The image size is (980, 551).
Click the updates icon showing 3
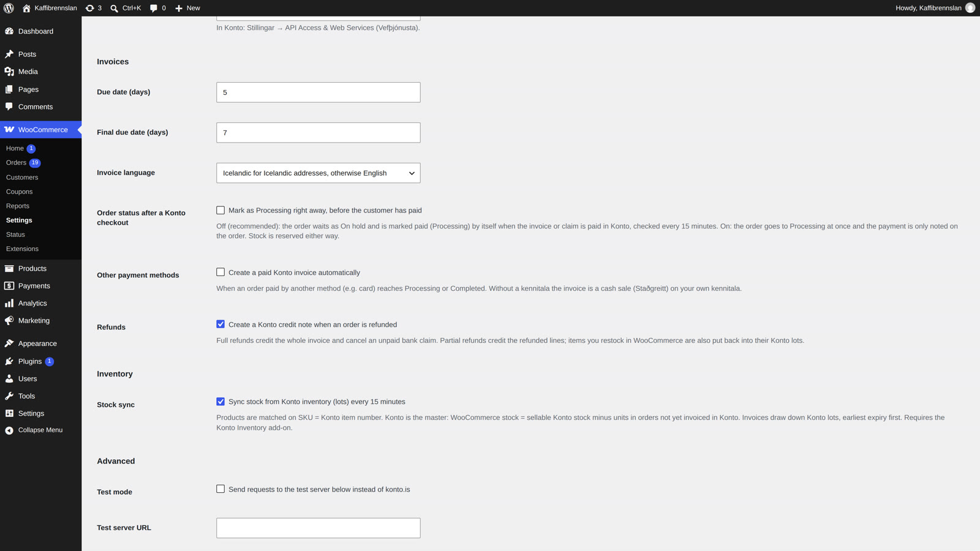(x=90, y=8)
